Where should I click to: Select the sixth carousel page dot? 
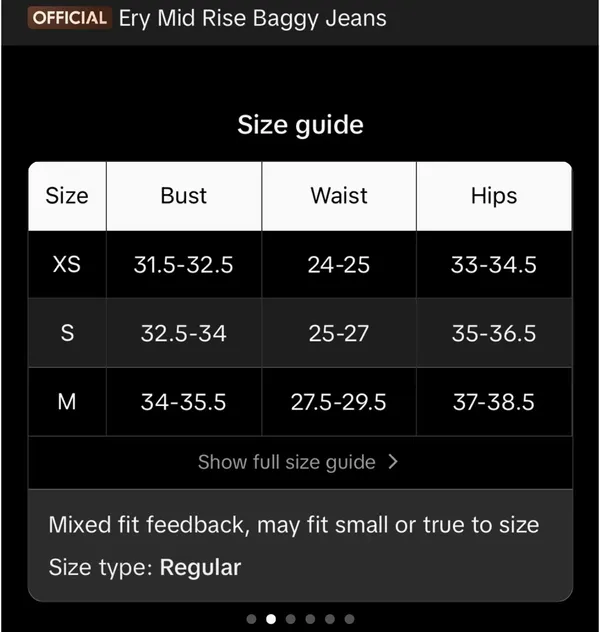pos(349,619)
